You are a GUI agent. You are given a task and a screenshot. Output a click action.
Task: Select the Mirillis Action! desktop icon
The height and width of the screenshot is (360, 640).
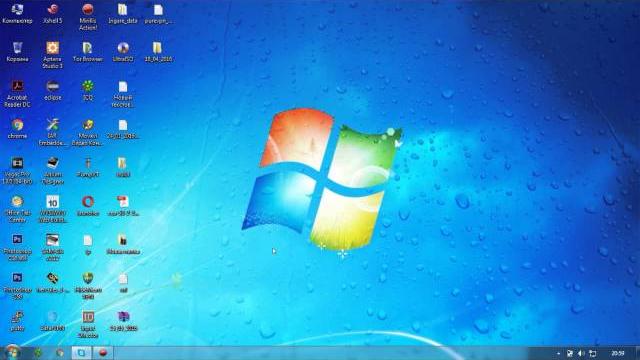[88, 16]
